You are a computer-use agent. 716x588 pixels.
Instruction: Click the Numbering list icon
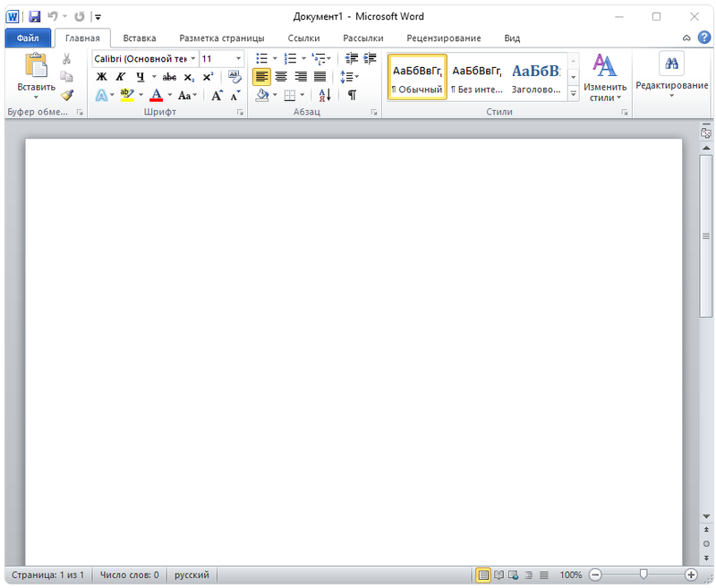[290, 58]
